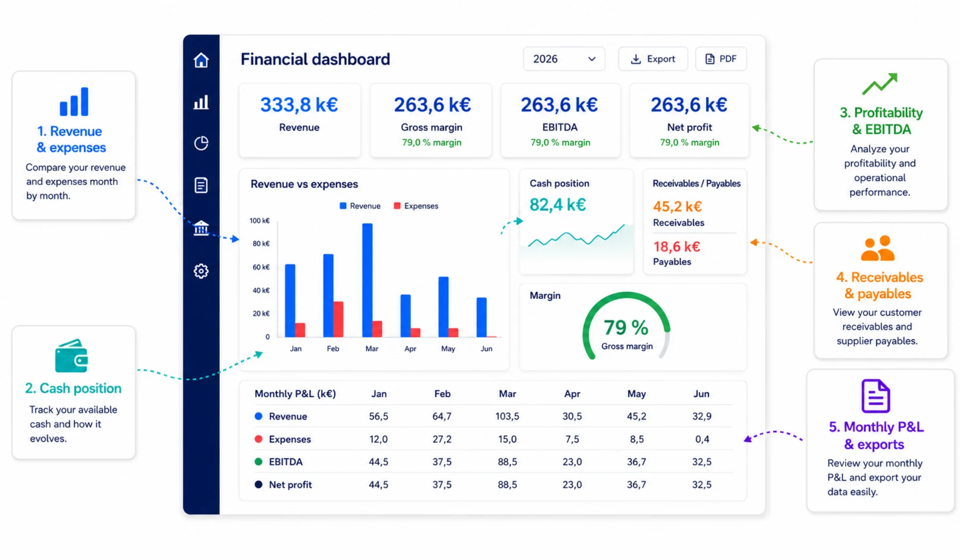This screenshot has width=960, height=560.
Task: Click the chevron arrow on year selector
Action: (x=592, y=59)
